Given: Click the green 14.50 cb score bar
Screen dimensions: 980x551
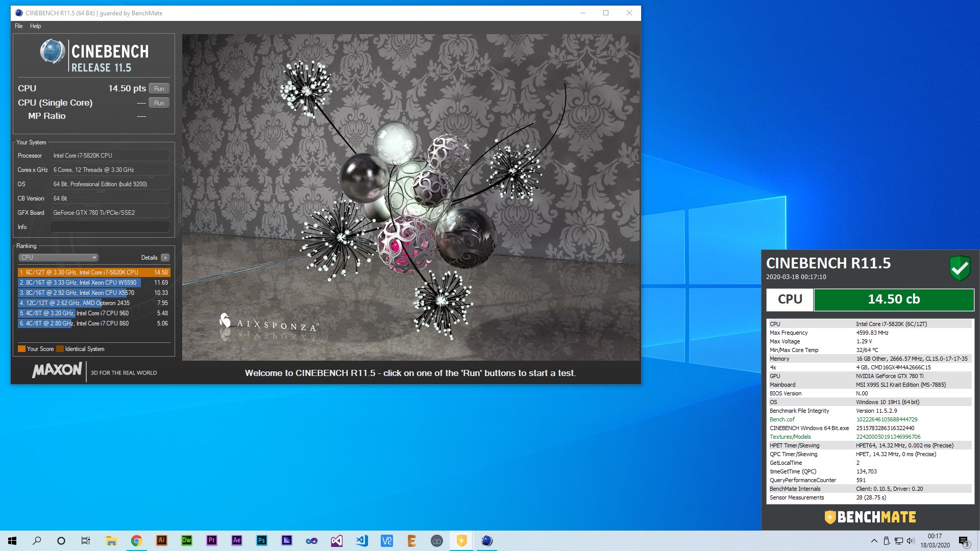Looking at the screenshot, I should coord(894,299).
